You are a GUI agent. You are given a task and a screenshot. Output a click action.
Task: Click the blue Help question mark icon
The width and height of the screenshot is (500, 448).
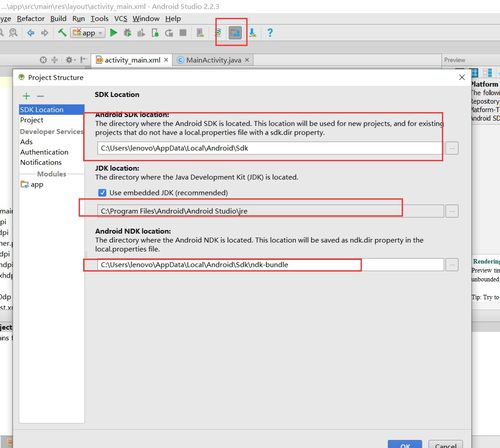click(x=270, y=33)
